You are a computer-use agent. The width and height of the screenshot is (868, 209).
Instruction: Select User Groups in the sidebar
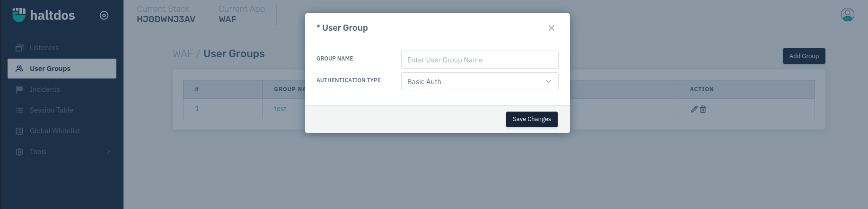click(62, 69)
